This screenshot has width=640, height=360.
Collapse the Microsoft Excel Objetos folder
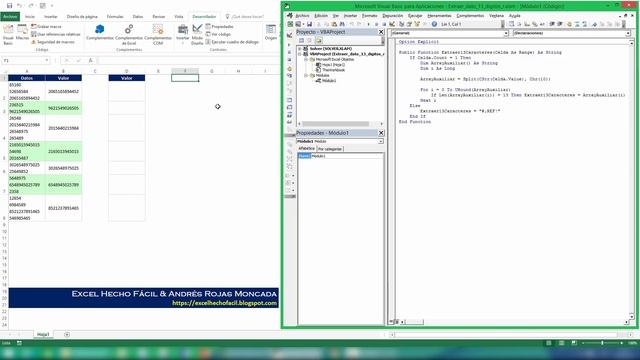click(306, 59)
